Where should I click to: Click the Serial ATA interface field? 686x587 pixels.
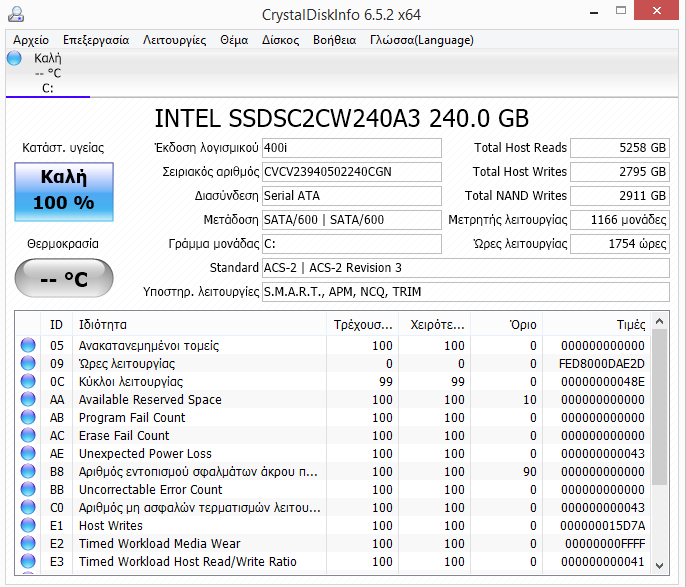[352, 196]
